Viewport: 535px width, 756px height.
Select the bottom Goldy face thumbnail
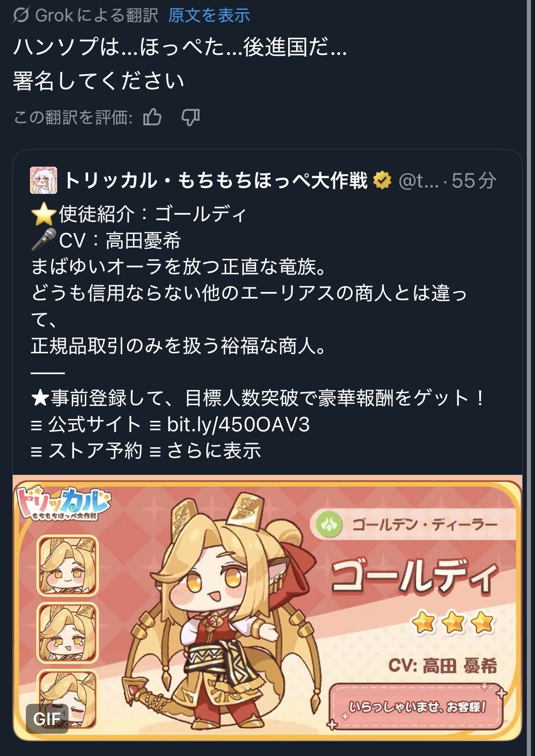(68, 698)
